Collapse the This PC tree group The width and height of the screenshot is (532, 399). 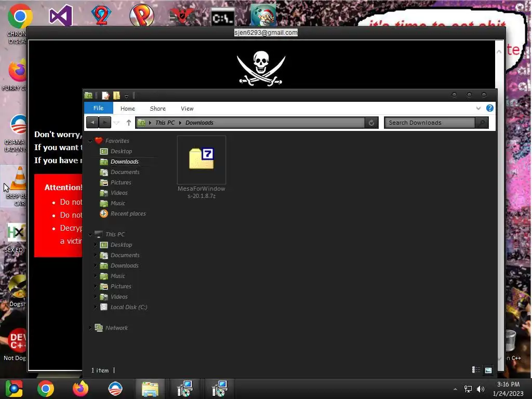90,234
